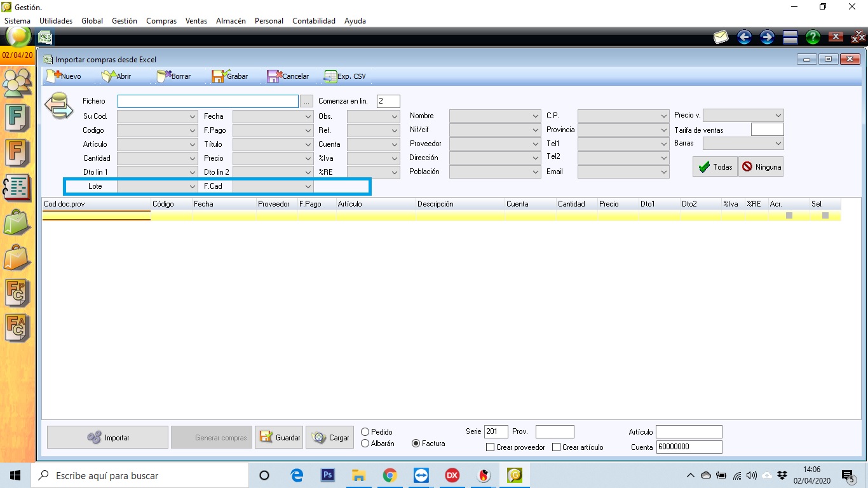868x488 pixels.
Task: Click the blue forward arrow icon
Action: pyautogui.click(x=767, y=37)
